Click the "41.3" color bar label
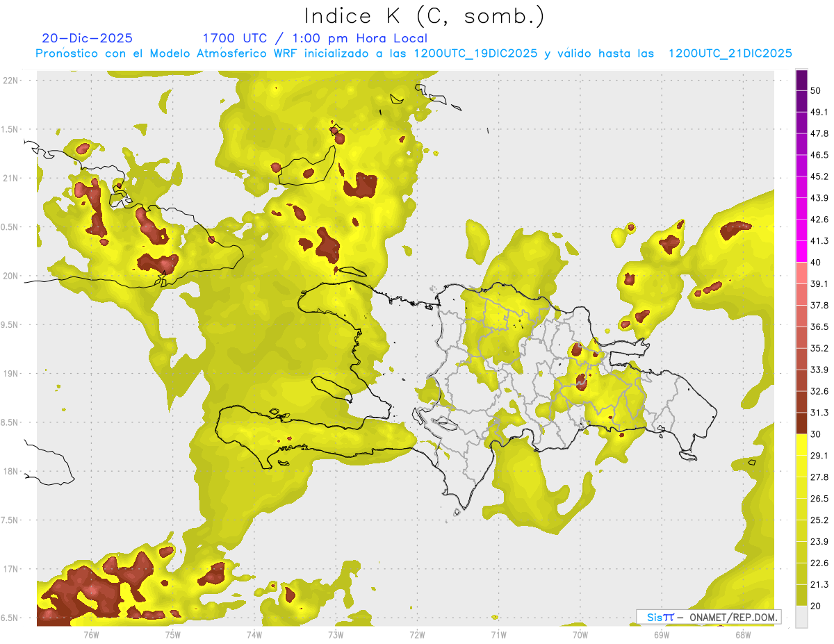The height and width of the screenshot is (644, 834). [819, 241]
